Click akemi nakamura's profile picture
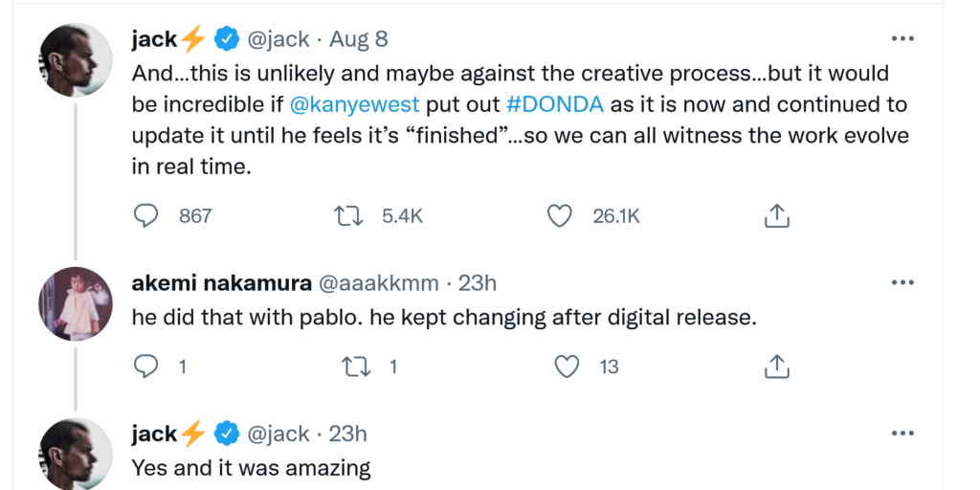The image size is (980, 490). [x=76, y=303]
